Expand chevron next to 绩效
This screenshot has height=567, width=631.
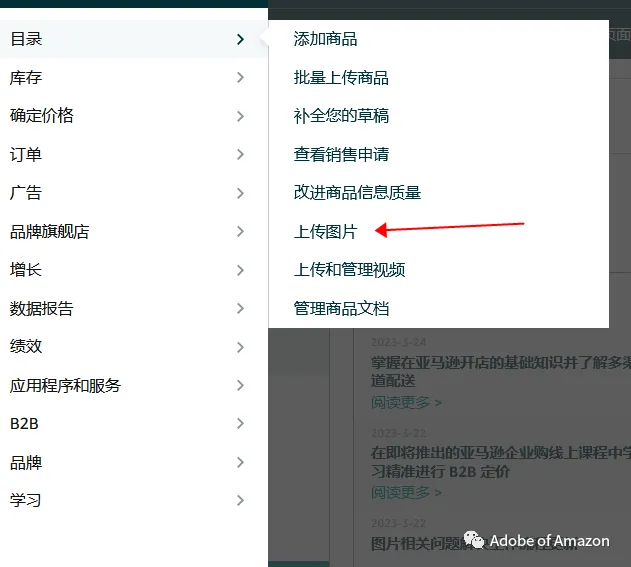240,347
